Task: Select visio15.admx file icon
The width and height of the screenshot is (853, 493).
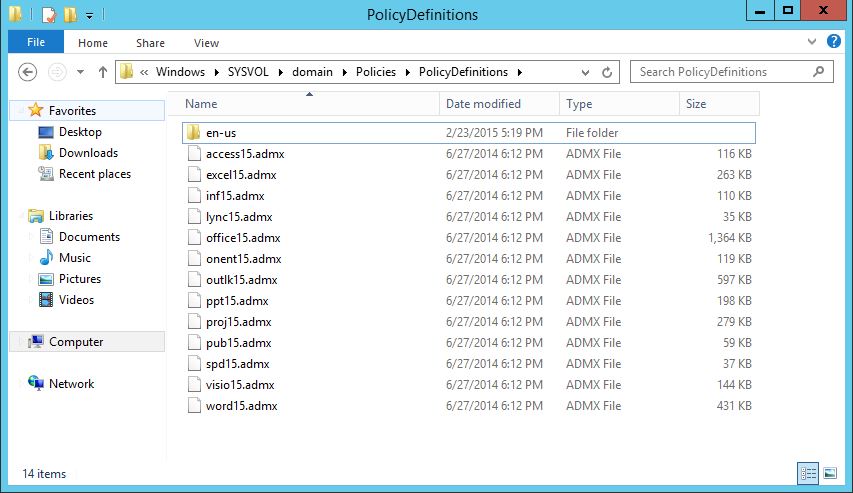Action: pos(194,385)
